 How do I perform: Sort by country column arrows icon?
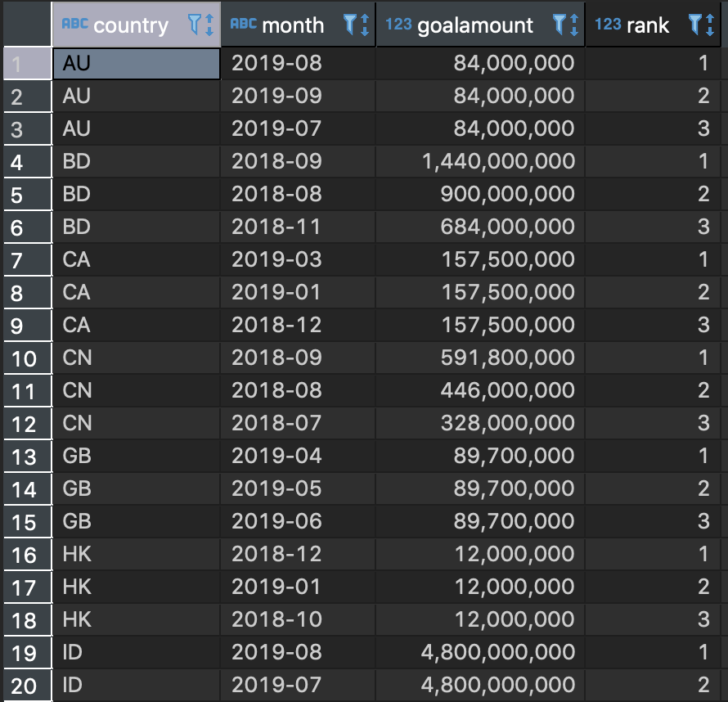pyautogui.click(x=209, y=25)
